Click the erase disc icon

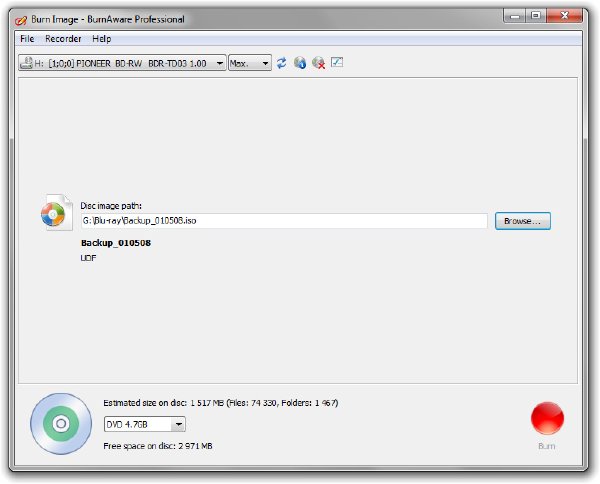pos(318,63)
